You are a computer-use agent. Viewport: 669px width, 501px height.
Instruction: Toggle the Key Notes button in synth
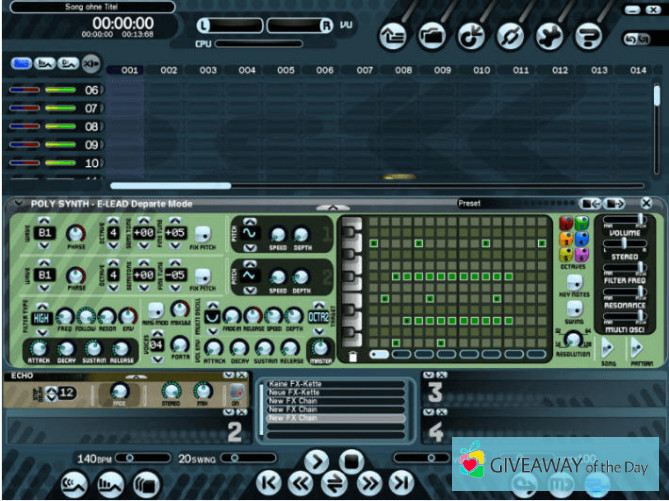click(574, 284)
